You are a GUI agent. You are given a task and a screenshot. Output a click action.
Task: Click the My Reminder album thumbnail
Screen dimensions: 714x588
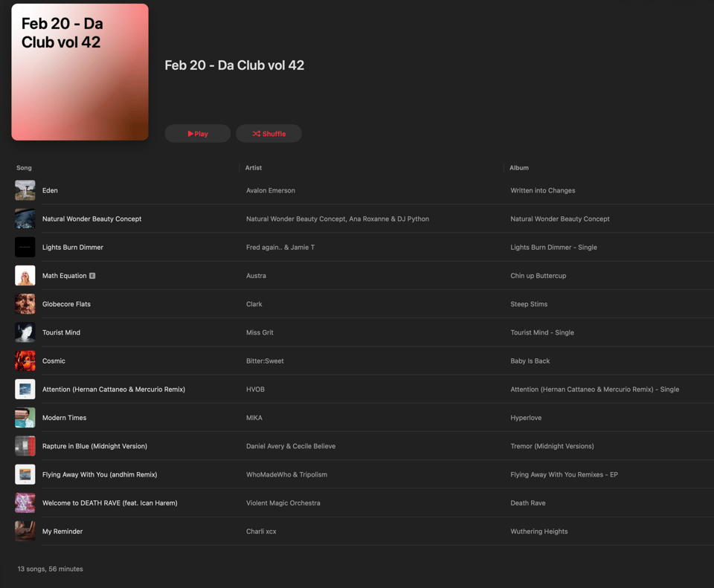tap(25, 531)
